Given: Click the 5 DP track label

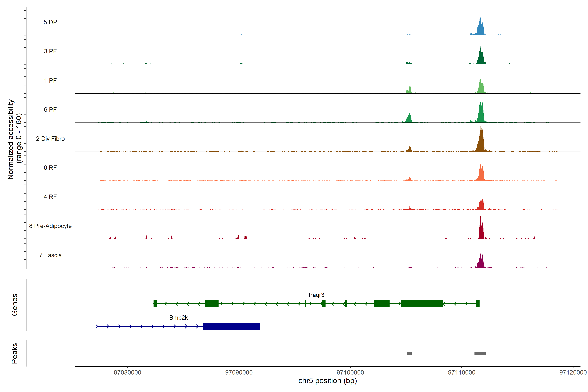Looking at the screenshot, I should [x=50, y=22].
